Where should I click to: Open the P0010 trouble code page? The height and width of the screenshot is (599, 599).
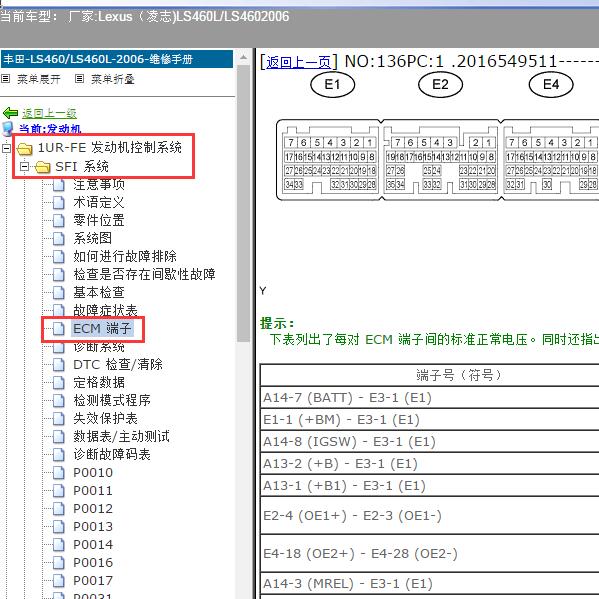[93, 473]
